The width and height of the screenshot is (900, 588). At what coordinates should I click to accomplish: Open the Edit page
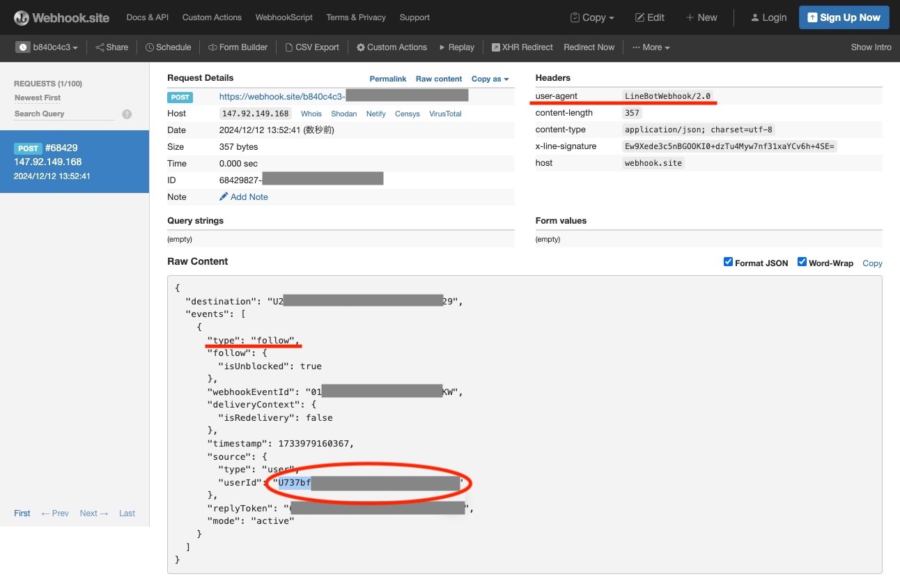pos(649,17)
